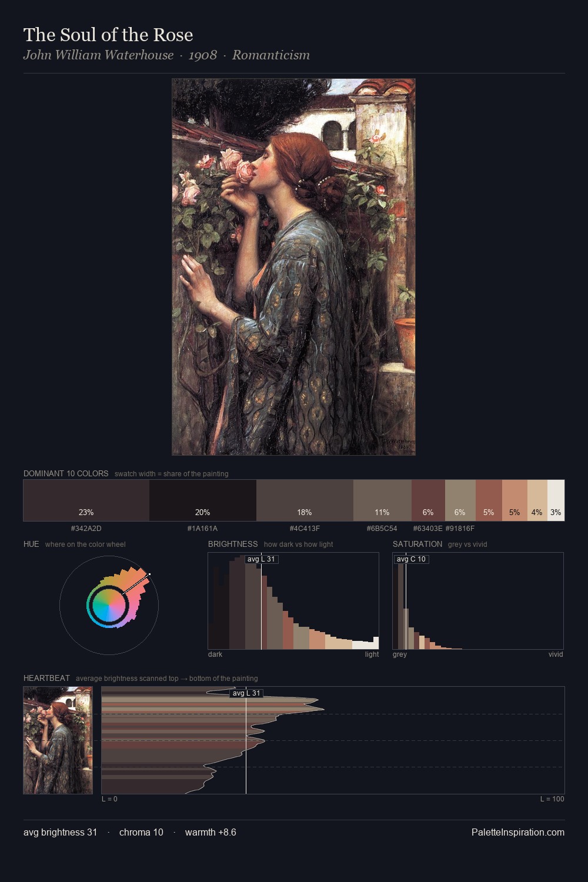Click the 'BRIGHTNESS' section heading
This screenshot has width=588, height=882.
233,544
